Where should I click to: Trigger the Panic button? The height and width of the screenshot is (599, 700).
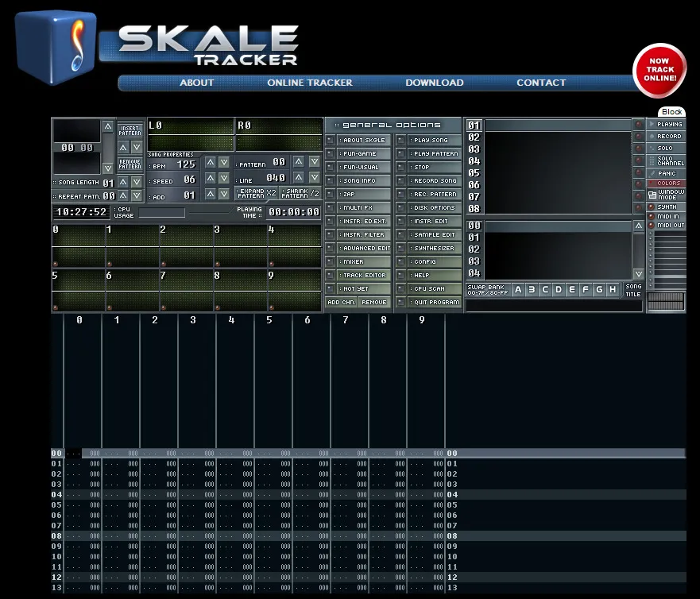[670, 173]
